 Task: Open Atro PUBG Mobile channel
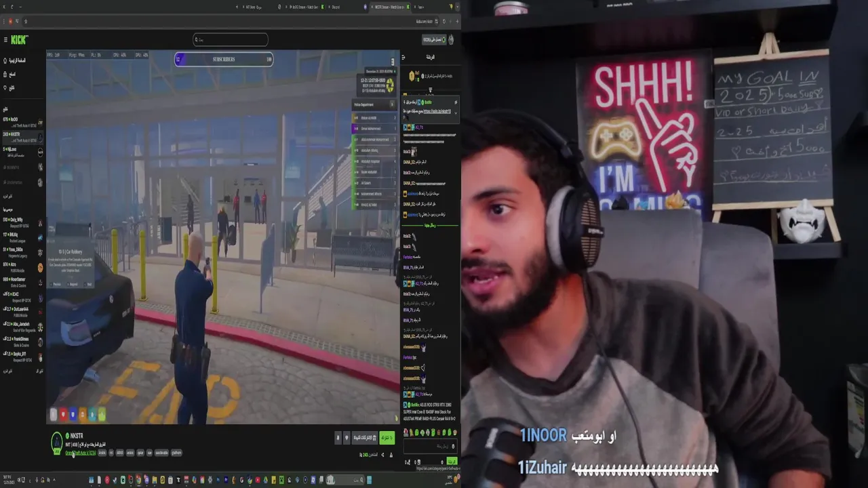[x=23, y=266]
